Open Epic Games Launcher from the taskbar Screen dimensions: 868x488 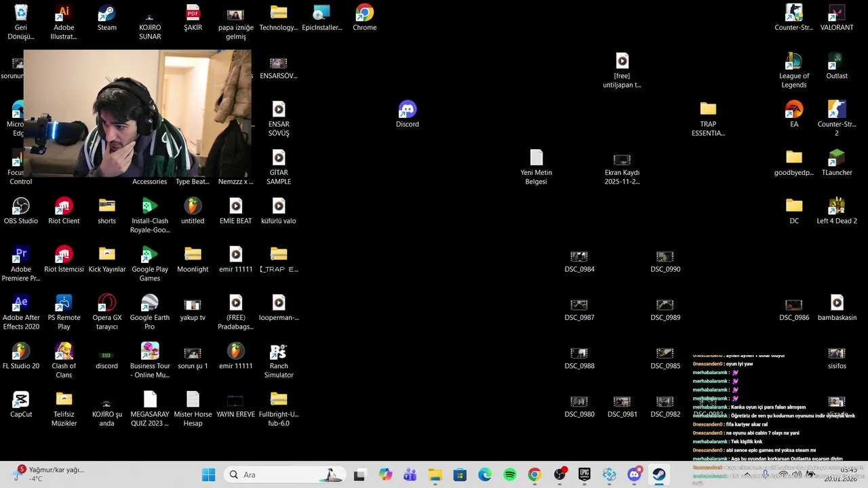585,474
